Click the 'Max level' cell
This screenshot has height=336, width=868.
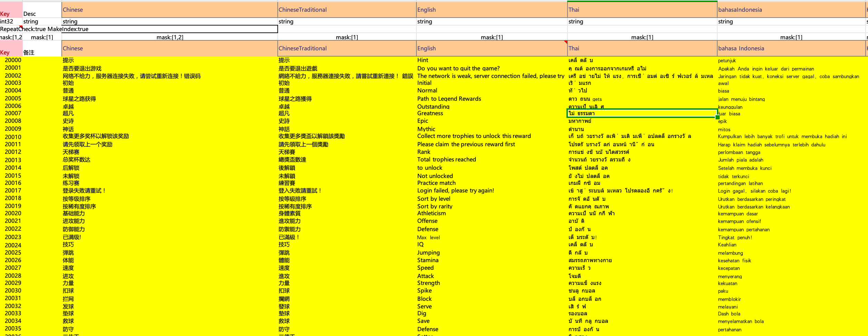point(492,237)
